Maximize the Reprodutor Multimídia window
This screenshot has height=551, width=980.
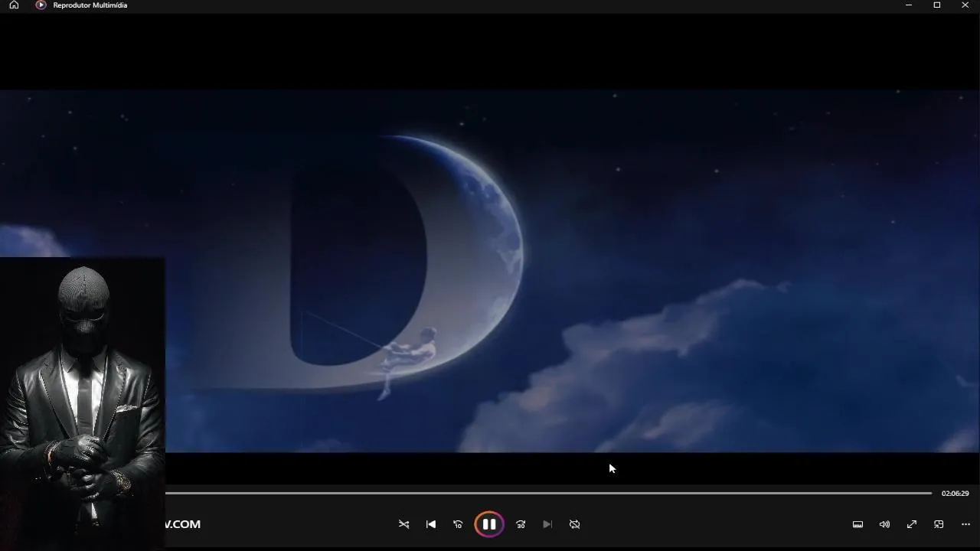pyautogui.click(x=937, y=5)
